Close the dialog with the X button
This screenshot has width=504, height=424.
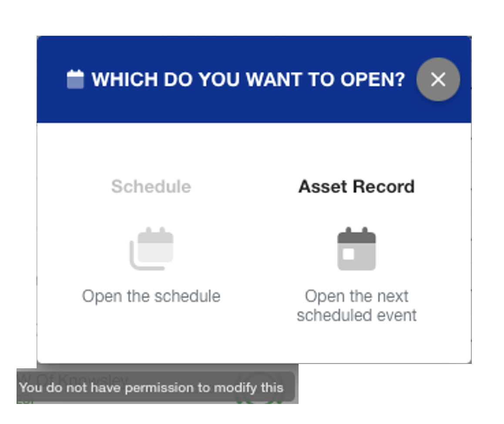(x=438, y=80)
